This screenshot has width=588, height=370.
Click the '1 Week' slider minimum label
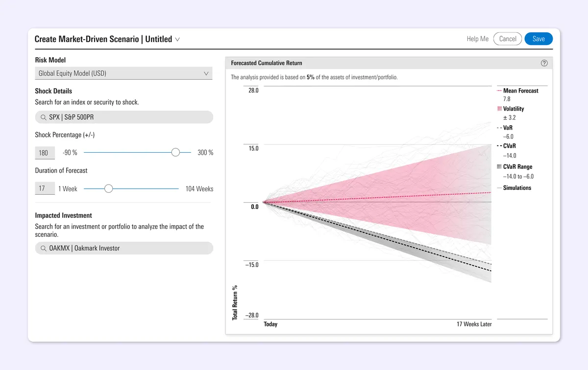coord(68,189)
